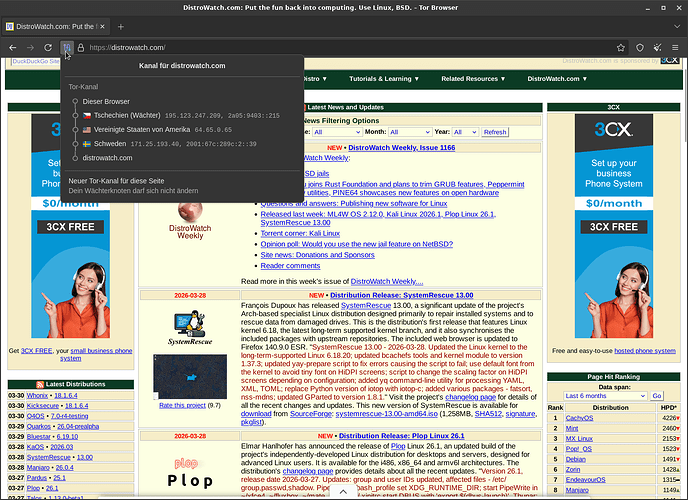This screenshot has height=500, width=688.
Task: Bookmark this page with the star icon
Action: click(616, 47)
